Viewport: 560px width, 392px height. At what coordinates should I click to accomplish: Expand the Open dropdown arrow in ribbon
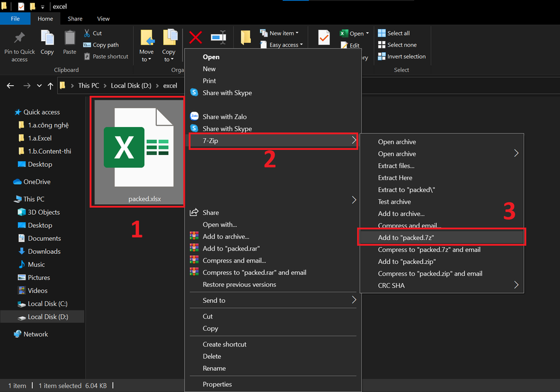pos(367,33)
